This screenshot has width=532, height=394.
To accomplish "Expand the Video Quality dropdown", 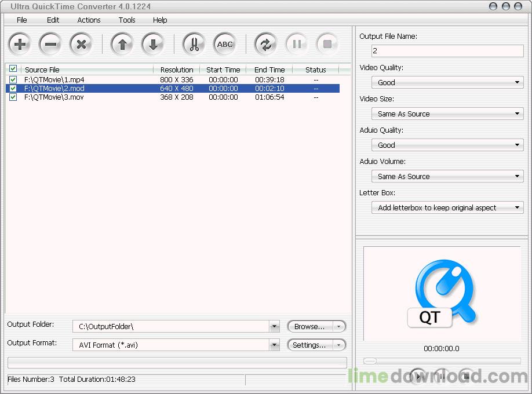I will [x=447, y=83].
